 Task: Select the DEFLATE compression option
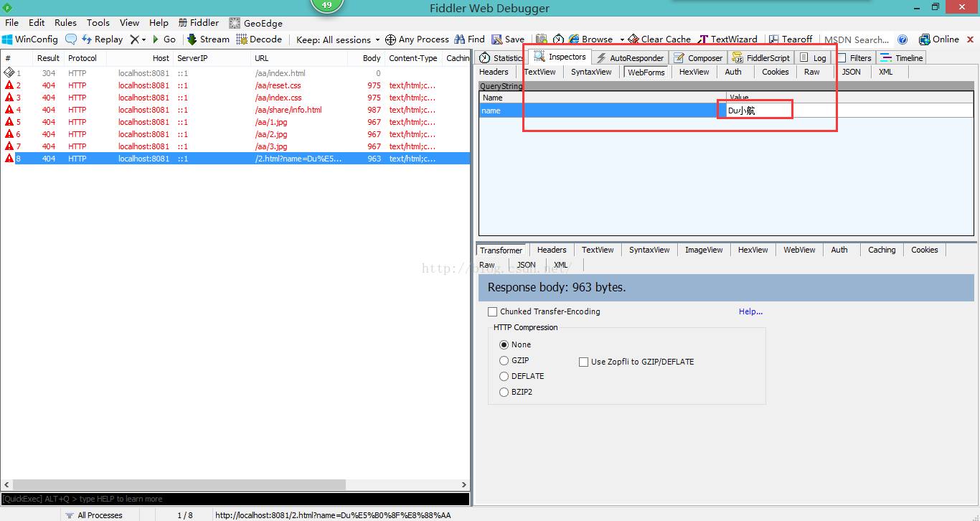504,376
